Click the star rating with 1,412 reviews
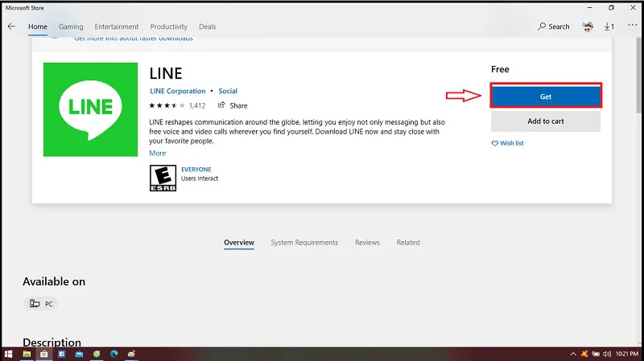Image resolution: width=644 pixels, height=361 pixels. (x=177, y=105)
